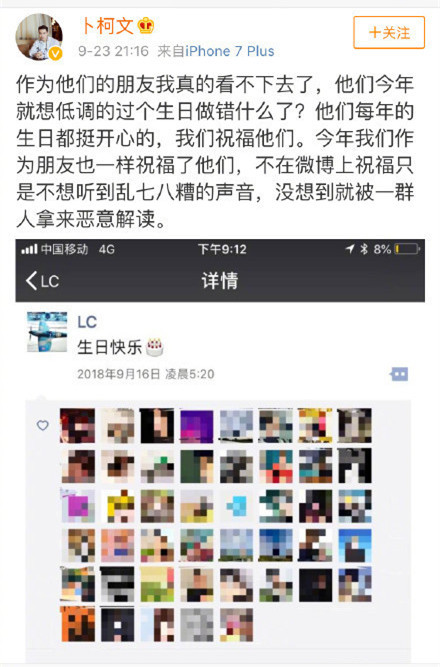440x667 pixels.
Task: Tap the heart like icon
Action: (43, 425)
